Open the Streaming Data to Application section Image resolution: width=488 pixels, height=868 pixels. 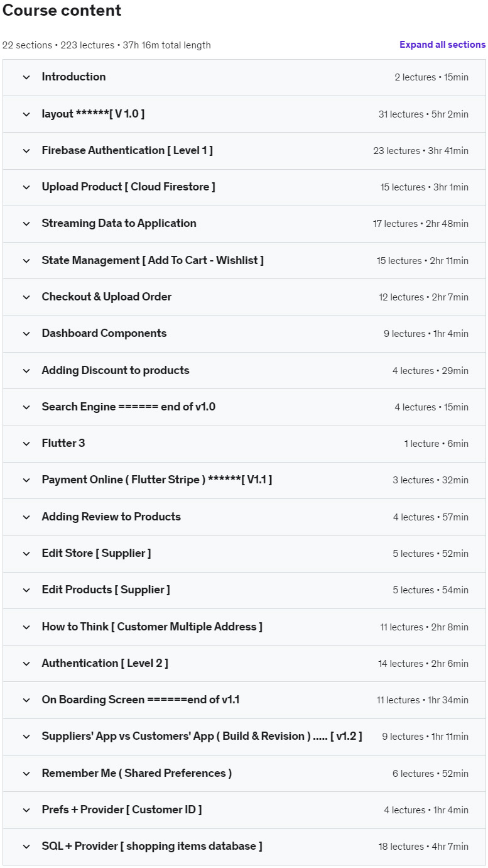coord(119,224)
